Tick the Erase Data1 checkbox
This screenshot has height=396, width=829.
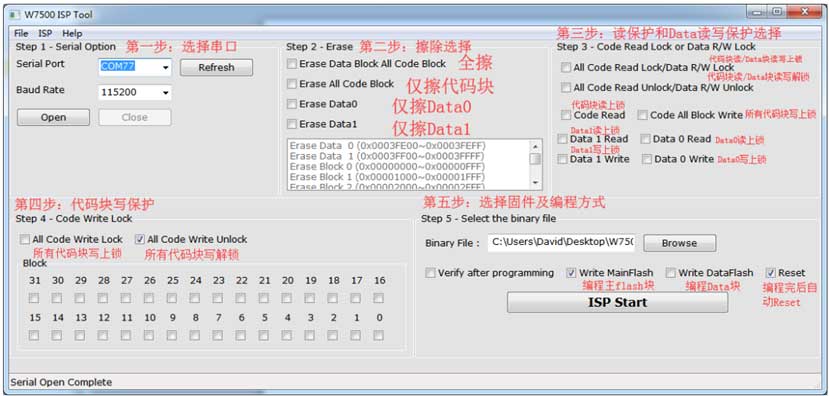[x=292, y=124]
